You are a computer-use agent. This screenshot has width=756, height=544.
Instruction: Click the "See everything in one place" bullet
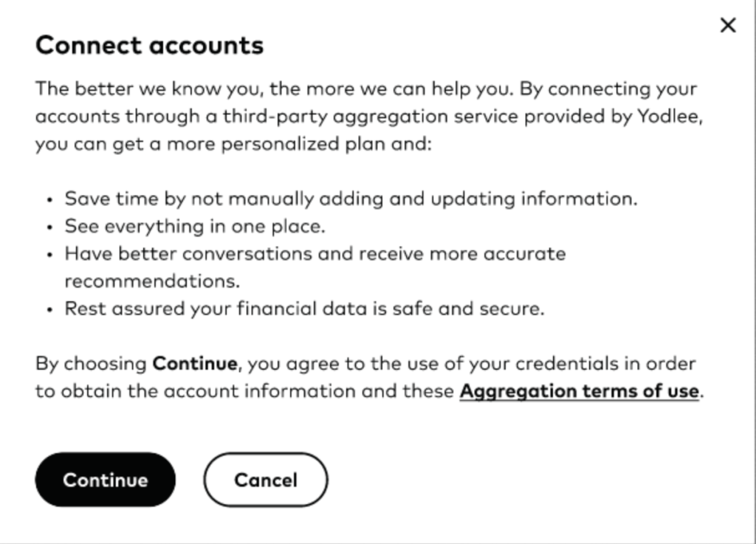[x=195, y=226]
